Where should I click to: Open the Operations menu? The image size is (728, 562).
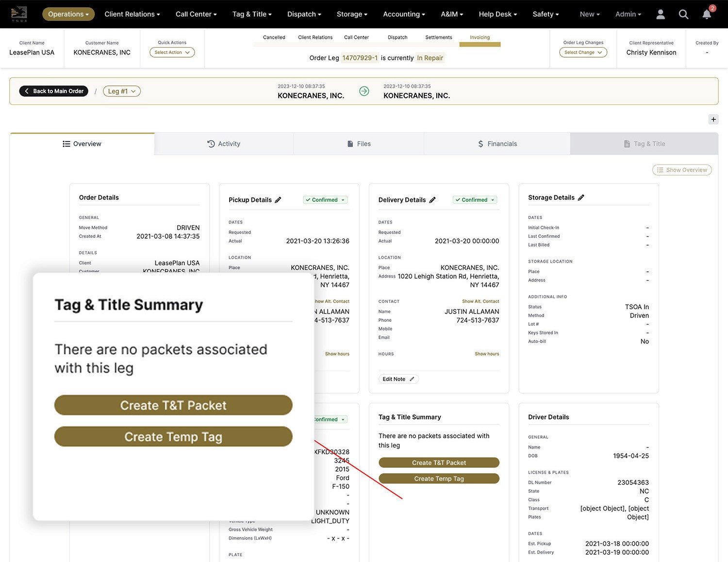click(68, 14)
